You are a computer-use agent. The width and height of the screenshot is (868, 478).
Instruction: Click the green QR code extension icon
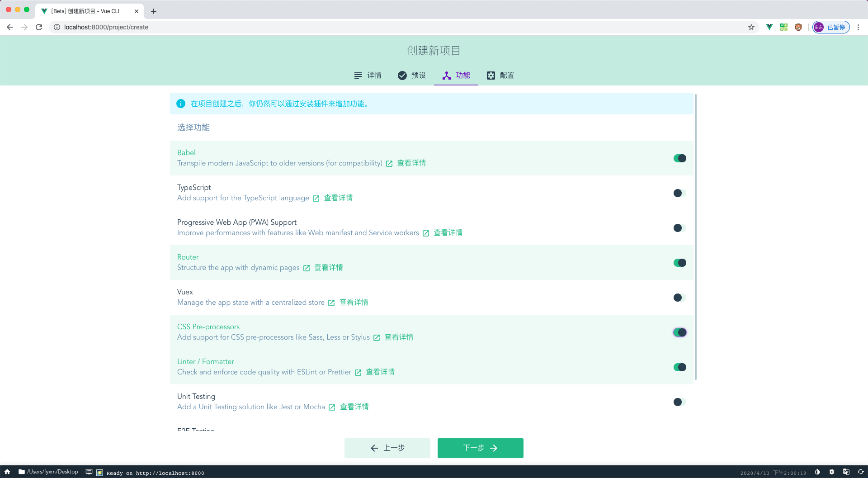point(784,27)
